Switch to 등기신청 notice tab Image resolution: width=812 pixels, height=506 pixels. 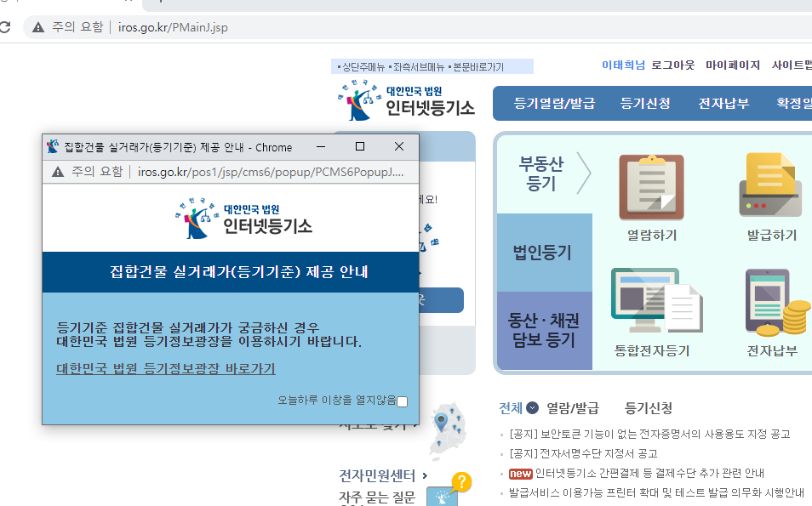pyautogui.click(x=649, y=408)
